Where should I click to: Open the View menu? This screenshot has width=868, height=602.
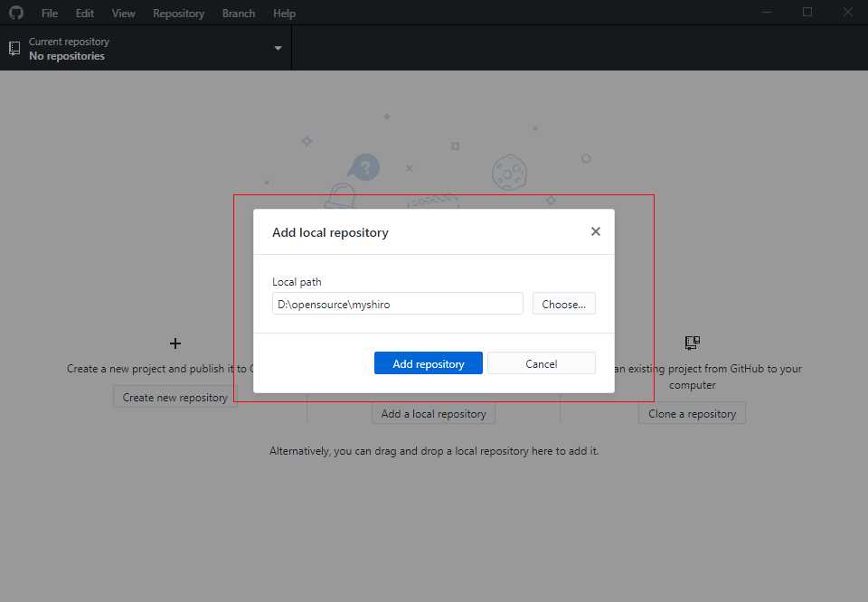124,14
